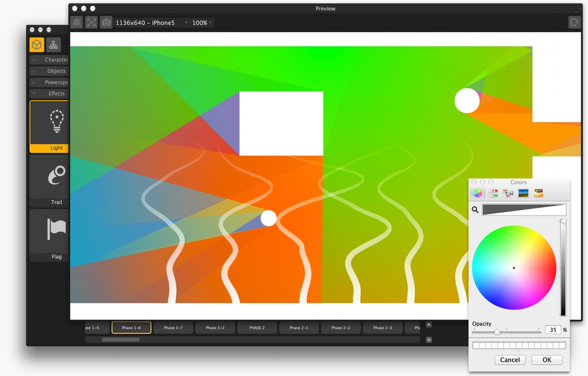Pick the Flag effect item

click(x=50, y=235)
